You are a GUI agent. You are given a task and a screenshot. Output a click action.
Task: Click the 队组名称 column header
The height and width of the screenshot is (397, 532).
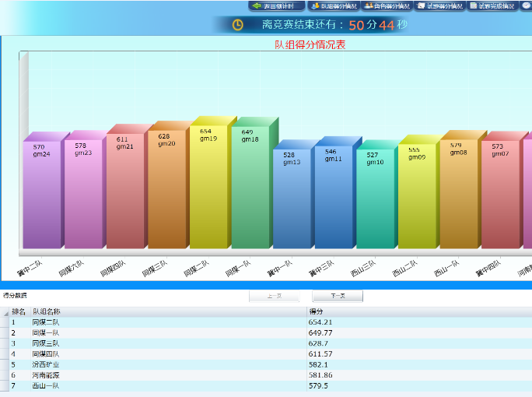[47, 312]
